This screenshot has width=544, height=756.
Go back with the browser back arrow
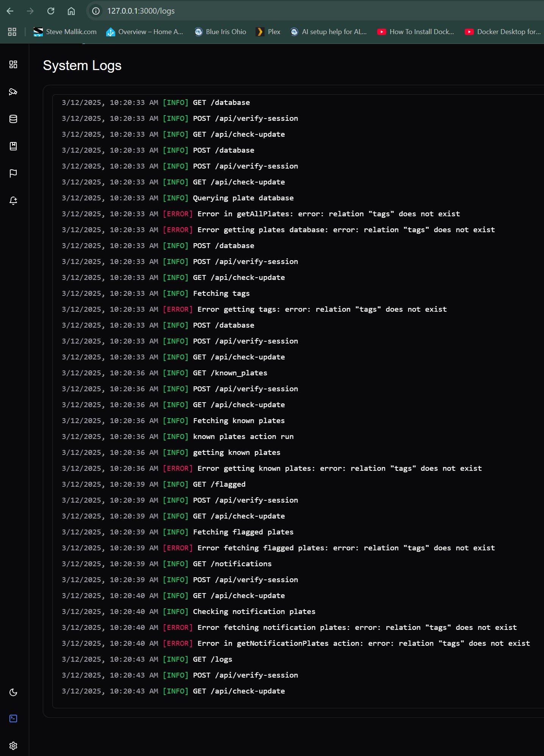(x=10, y=11)
